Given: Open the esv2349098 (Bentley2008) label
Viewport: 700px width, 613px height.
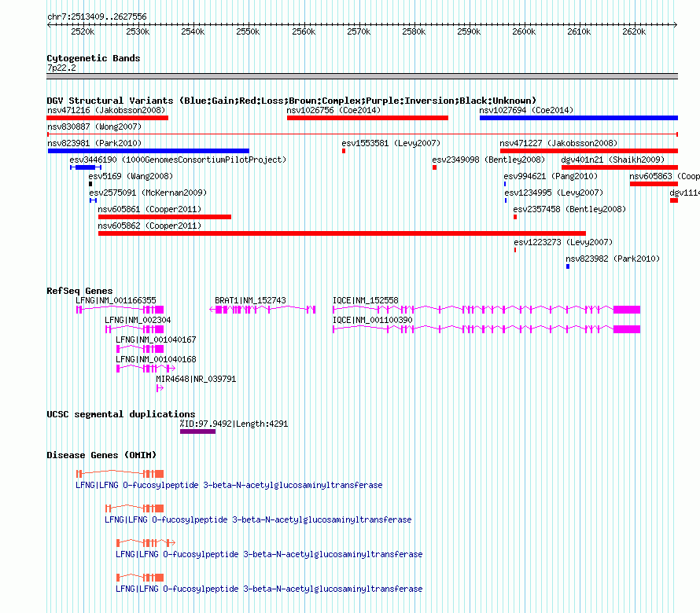Looking at the screenshot, I should 488,160.
